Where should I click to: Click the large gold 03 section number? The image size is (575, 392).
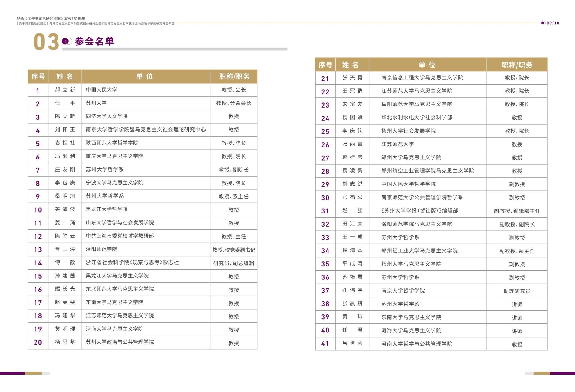coord(46,42)
